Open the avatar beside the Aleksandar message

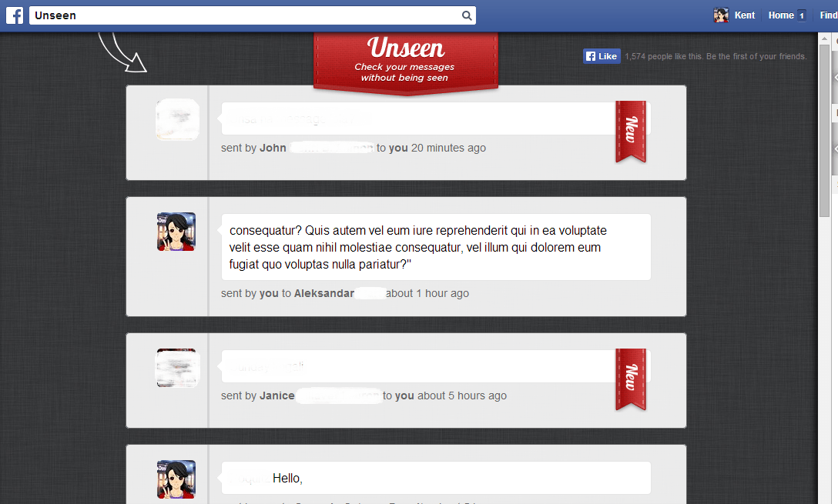(176, 232)
